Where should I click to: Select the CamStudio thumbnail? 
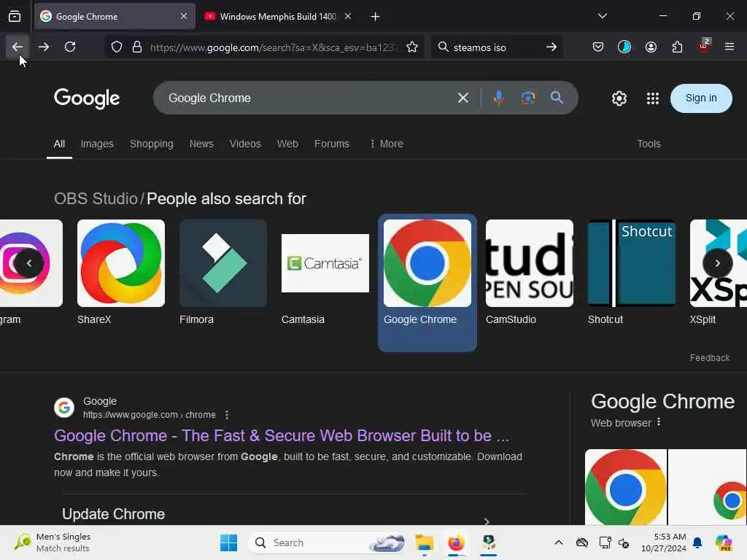tap(530, 262)
